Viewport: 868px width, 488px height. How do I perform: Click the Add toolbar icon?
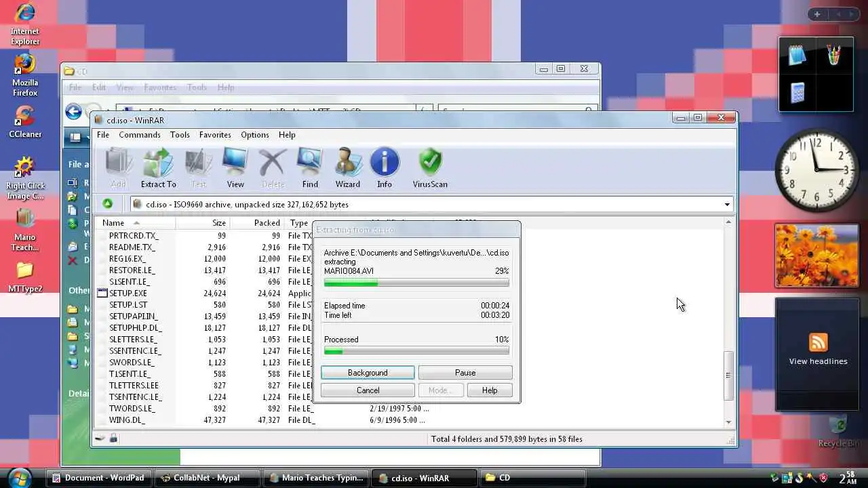coord(118,168)
